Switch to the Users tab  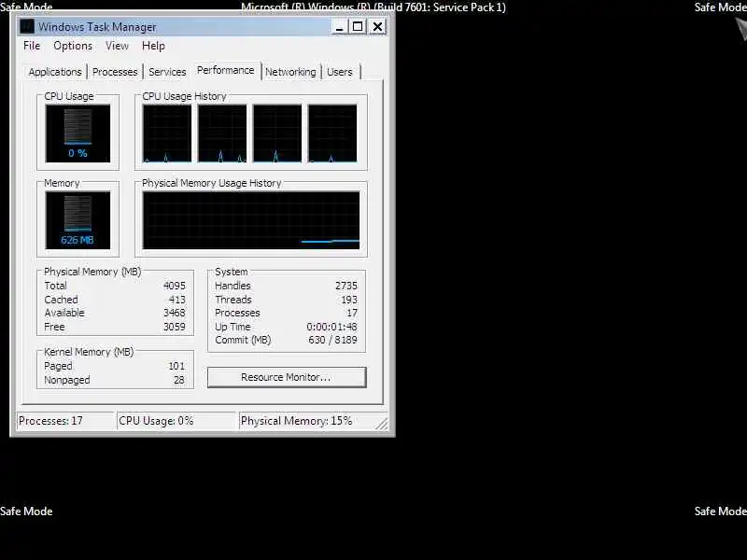pos(340,72)
